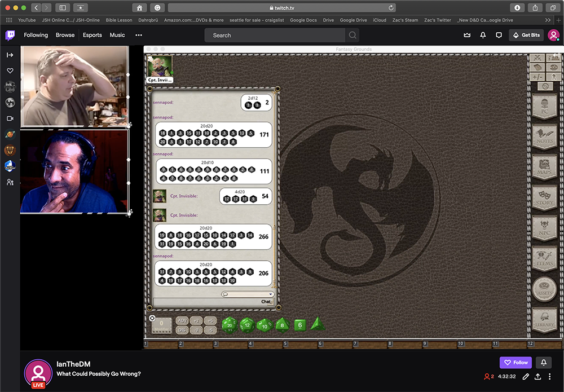The width and height of the screenshot is (564, 392).
Task: Open Twitch Prime loot crown icon
Action: pos(467,35)
